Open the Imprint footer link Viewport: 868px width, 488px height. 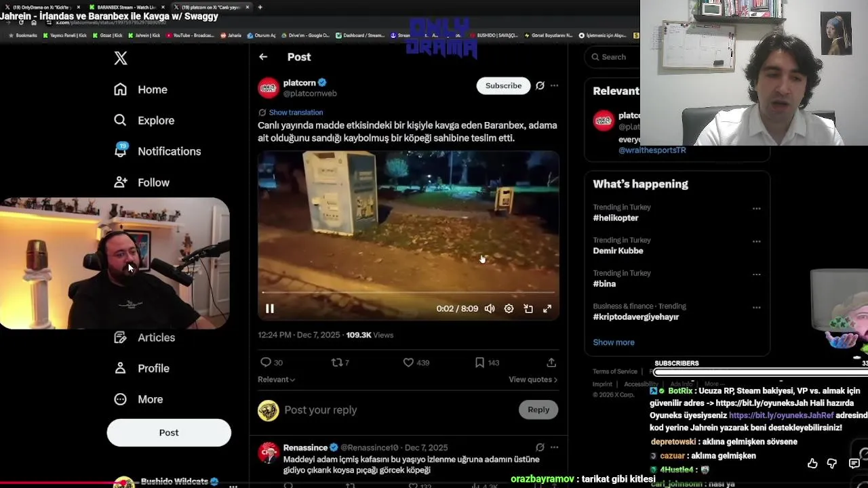pos(602,384)
